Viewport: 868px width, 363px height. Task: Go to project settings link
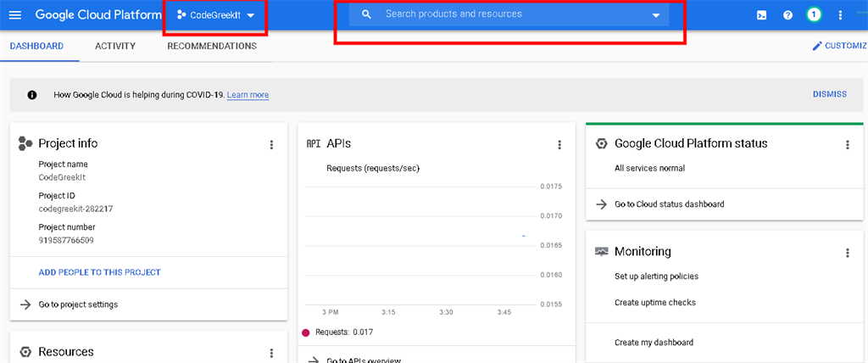78,304
